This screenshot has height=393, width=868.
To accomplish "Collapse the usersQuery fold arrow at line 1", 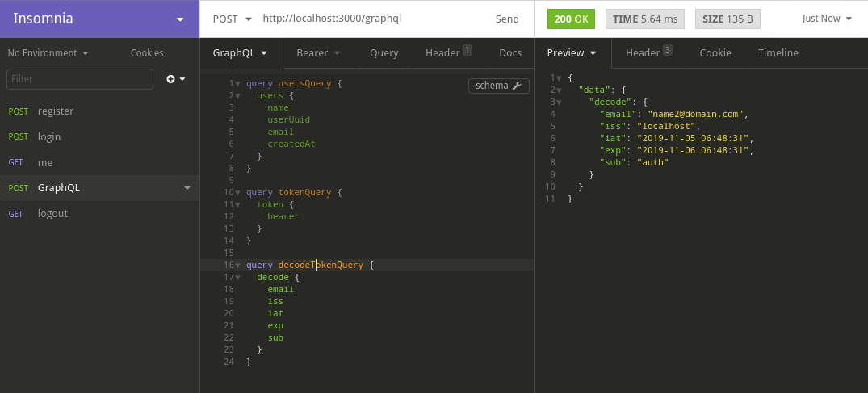I will pyautogui.click(x=237, y=84).
